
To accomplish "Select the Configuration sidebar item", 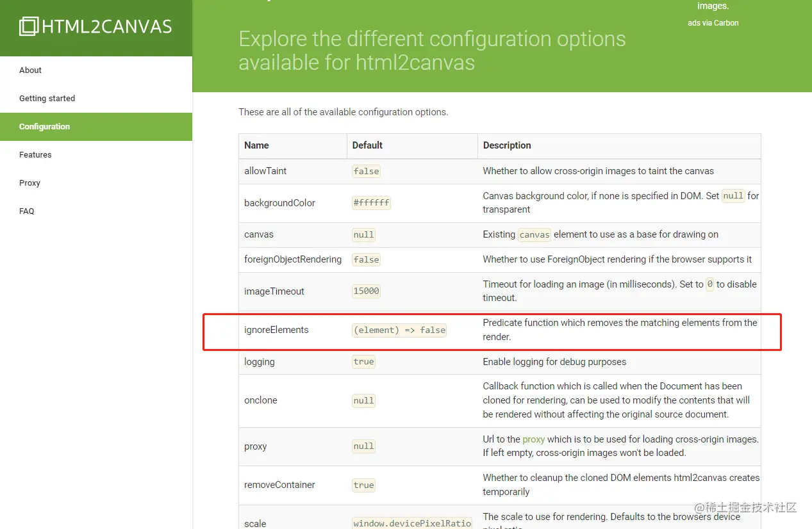I will (44, 127).
